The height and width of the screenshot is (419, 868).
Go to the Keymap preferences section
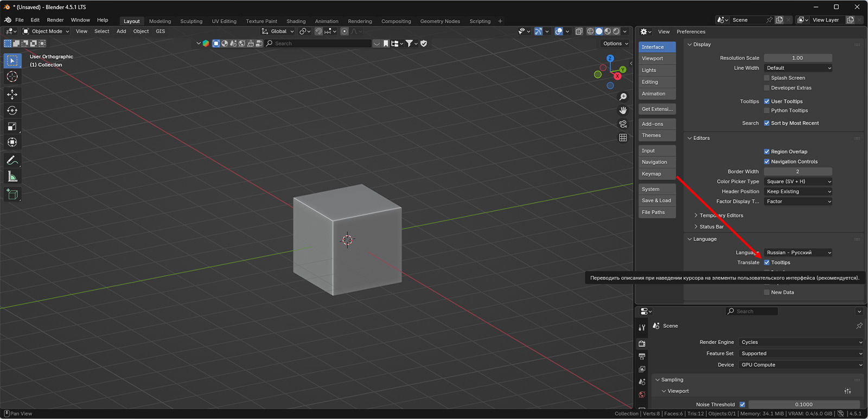(x=656, y=174)
